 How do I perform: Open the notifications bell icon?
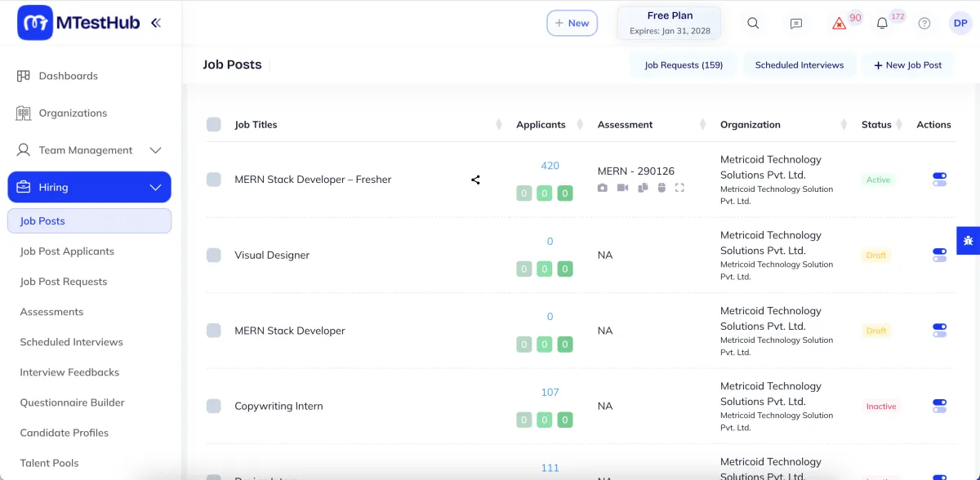[x=882, y=24]
